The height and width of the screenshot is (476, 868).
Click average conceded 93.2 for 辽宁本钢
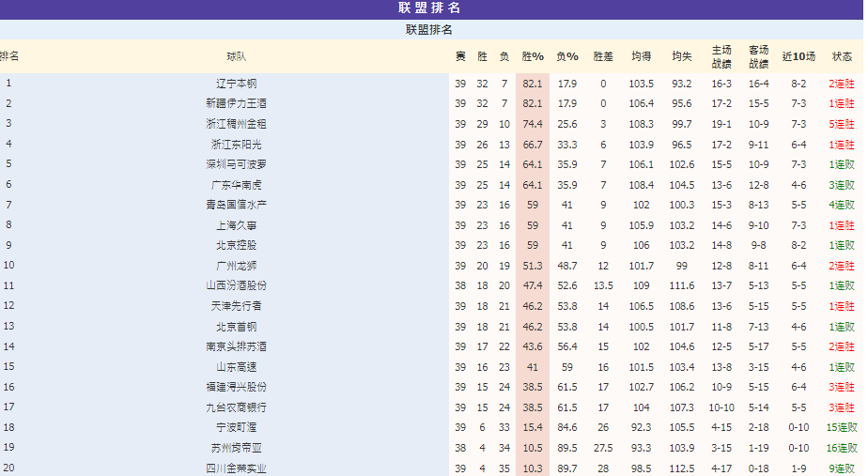pos(681,84)
